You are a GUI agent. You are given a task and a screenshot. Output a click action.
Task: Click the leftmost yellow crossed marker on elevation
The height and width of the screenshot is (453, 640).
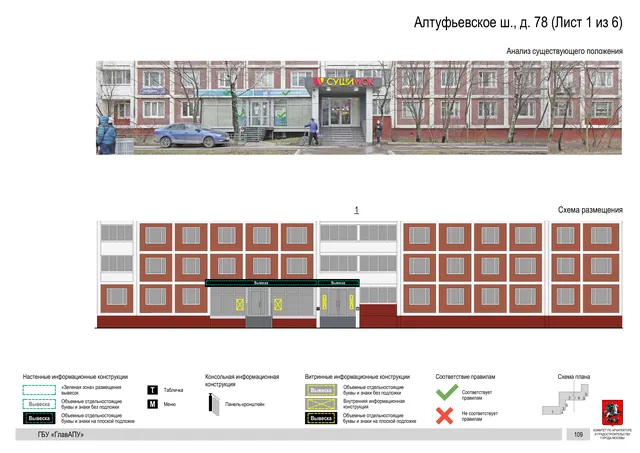[x=240, y=304]
